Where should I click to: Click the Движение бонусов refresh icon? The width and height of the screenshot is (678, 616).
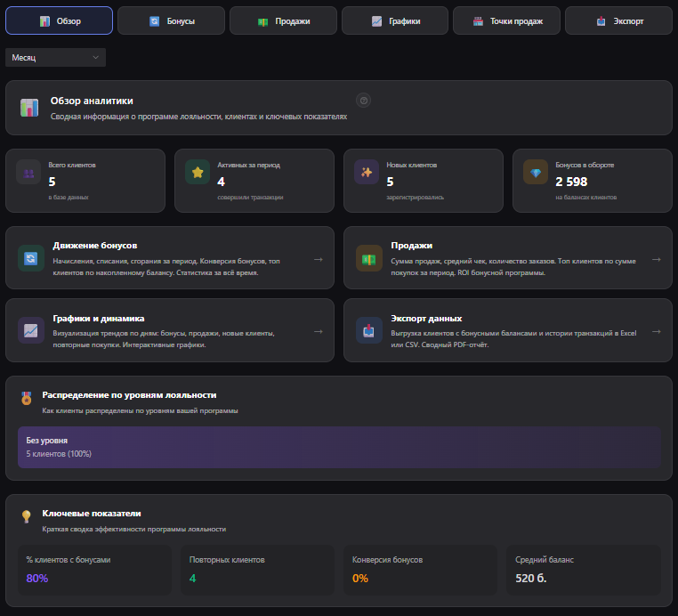[31, 258]
